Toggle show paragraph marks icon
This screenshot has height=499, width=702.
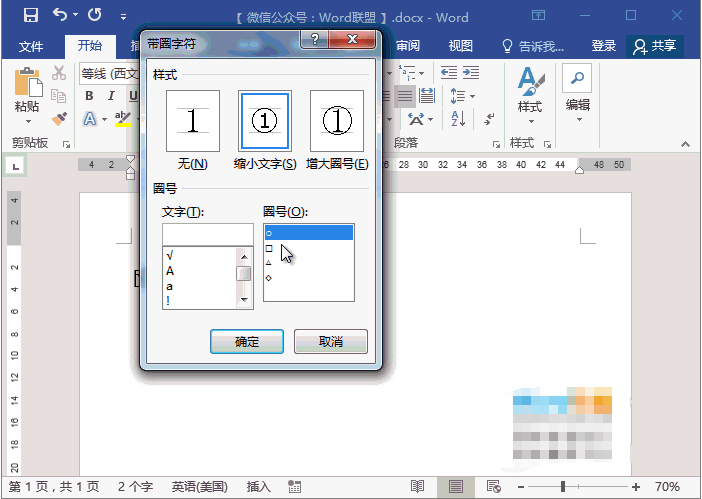click(489, 119)
